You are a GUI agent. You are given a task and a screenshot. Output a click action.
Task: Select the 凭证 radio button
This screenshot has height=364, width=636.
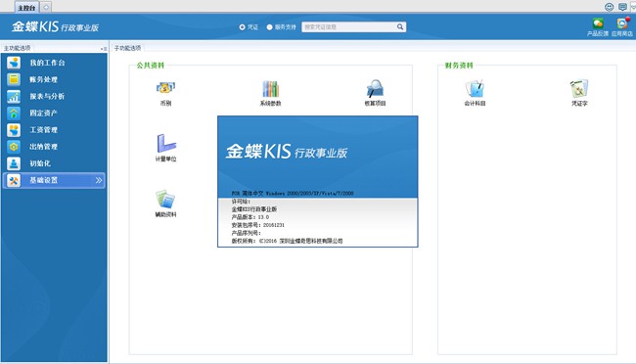pyautogui.click(x=242, y=27)
